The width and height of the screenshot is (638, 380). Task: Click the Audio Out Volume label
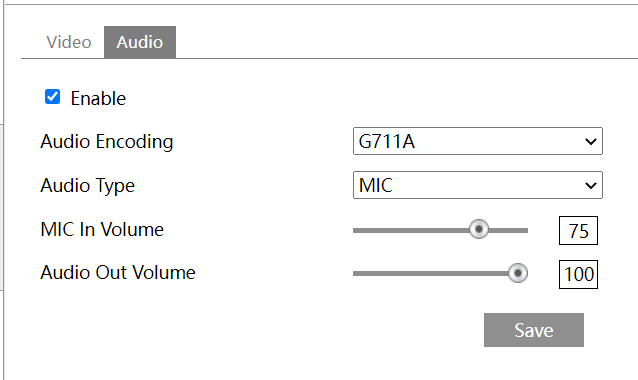point(118,273)
